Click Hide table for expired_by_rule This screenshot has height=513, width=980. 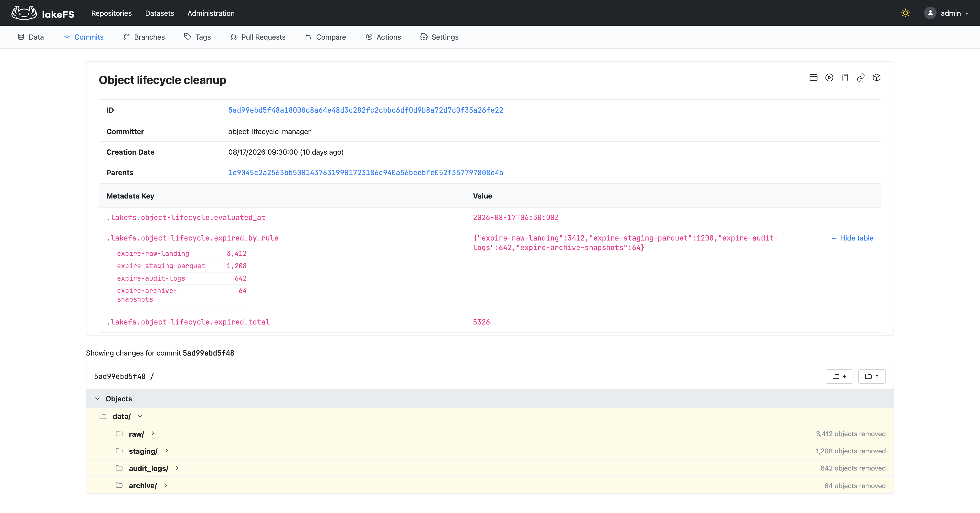[852, 238]
